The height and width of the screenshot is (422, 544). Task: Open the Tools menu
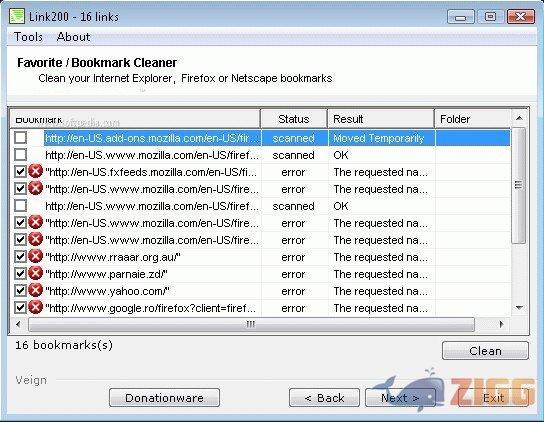(x=28, y=37)
